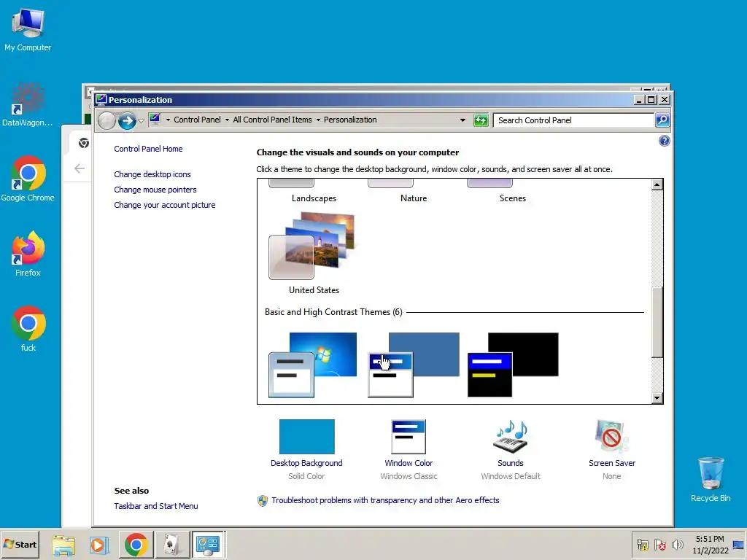Select the Scenes theme
747x560 pixels.
pyautogui.click(x=513, y=192)
